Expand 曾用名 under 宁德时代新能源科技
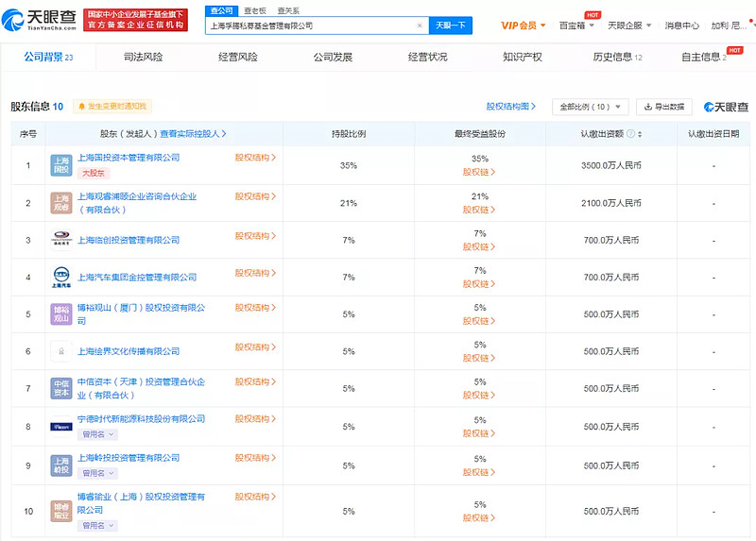 pos(97,434)
